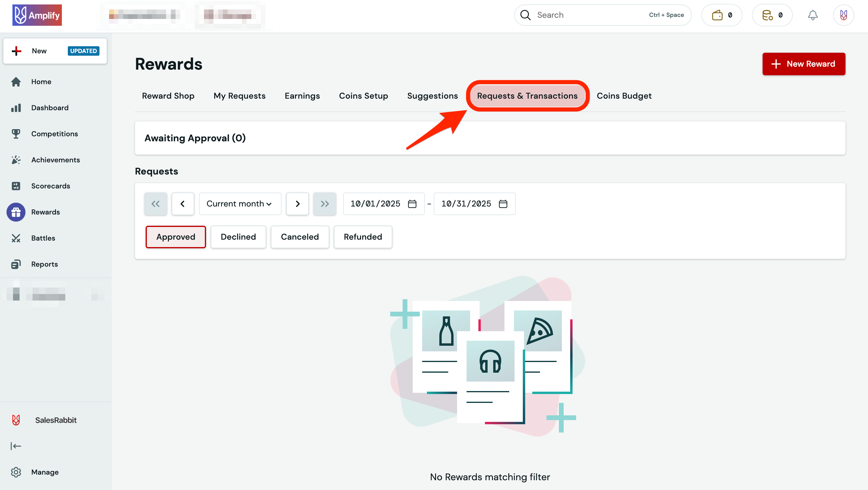
Task: Toggle the Refunded status filter
Action: (363, 237)
